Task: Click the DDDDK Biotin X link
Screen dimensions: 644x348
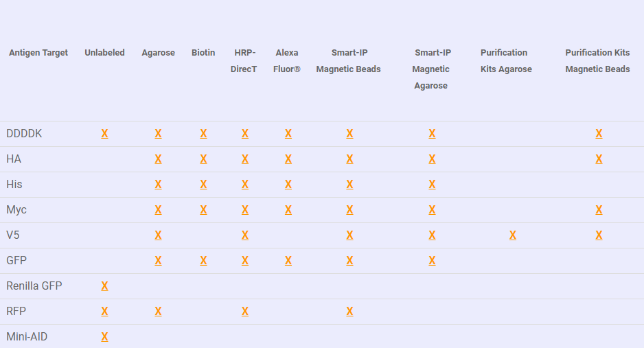Action: [x=203, y=134]
